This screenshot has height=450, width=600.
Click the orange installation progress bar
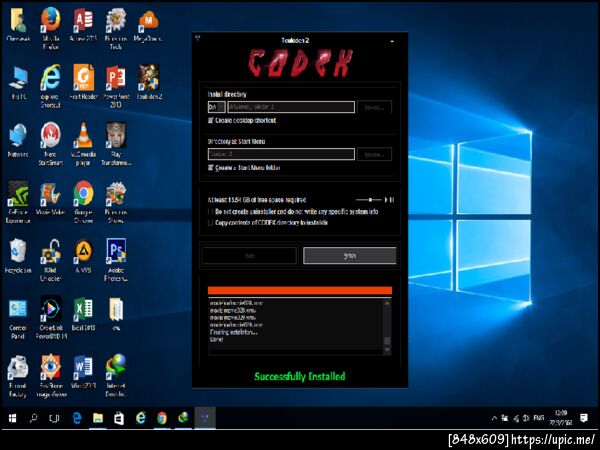tap(300, 291)
